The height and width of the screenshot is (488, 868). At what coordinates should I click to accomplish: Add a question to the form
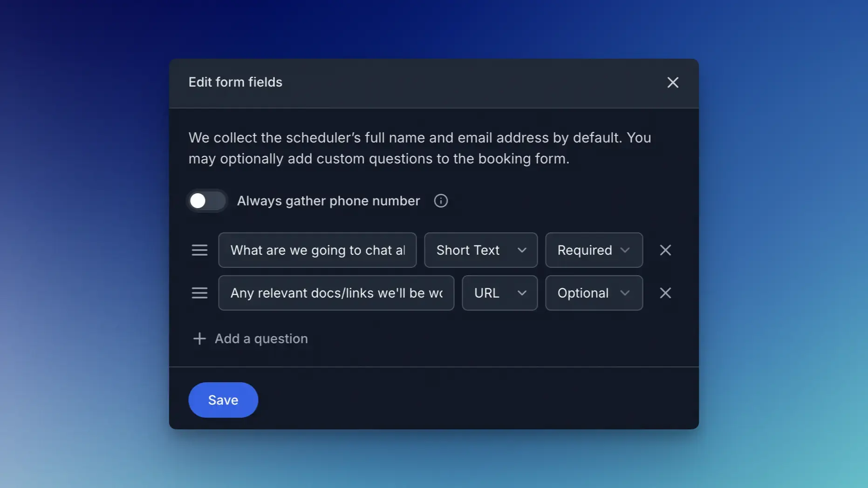point(250,339)
